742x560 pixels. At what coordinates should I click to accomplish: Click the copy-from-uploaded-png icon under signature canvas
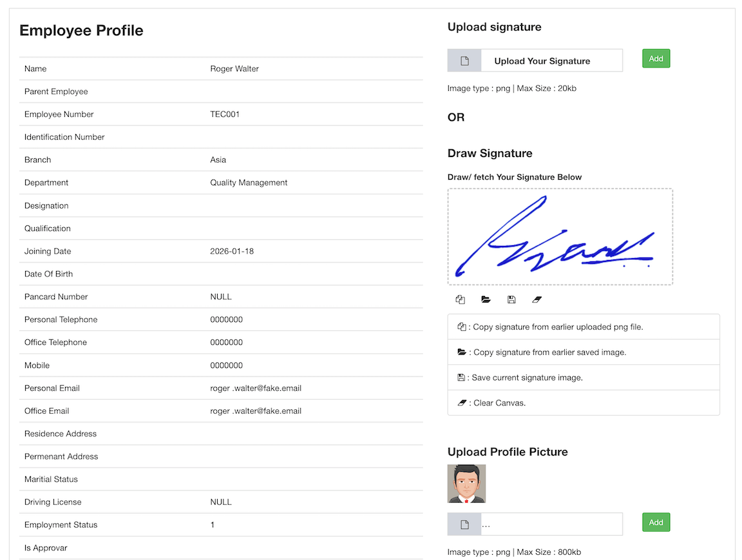pyautogui.click(x=460, y=300)
